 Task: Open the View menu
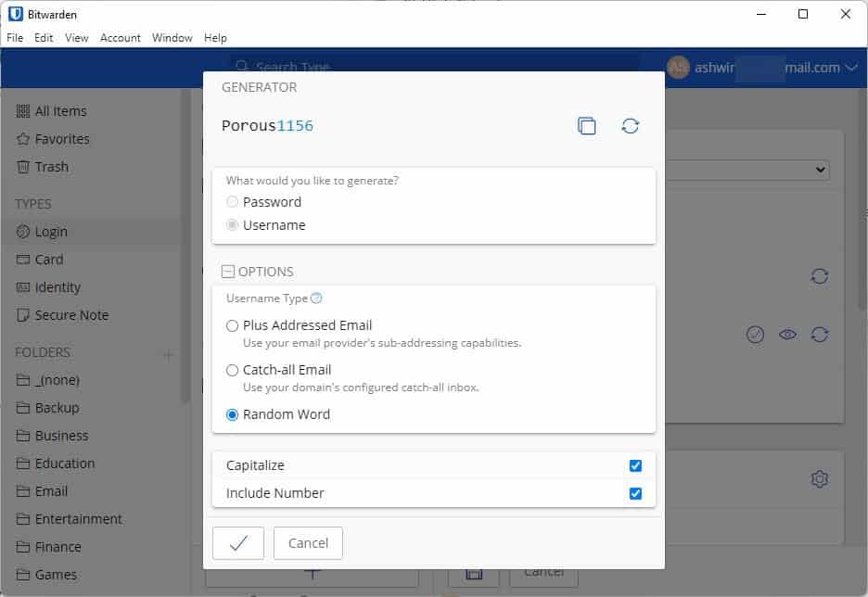76,38
